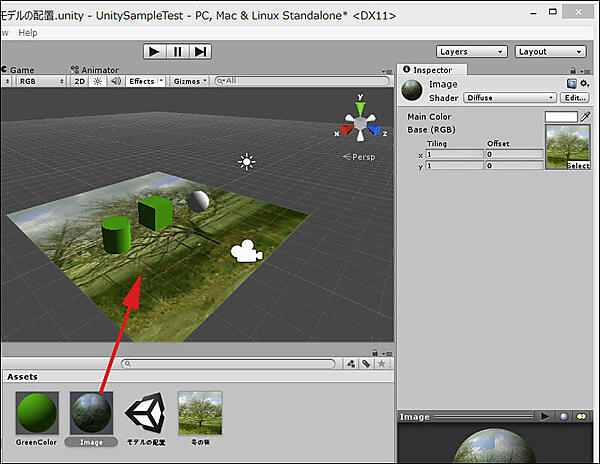Image resolution: width=600 pixels, height=464 pixels.
Task: Play the material preview animation
Action: coord(545,416)
